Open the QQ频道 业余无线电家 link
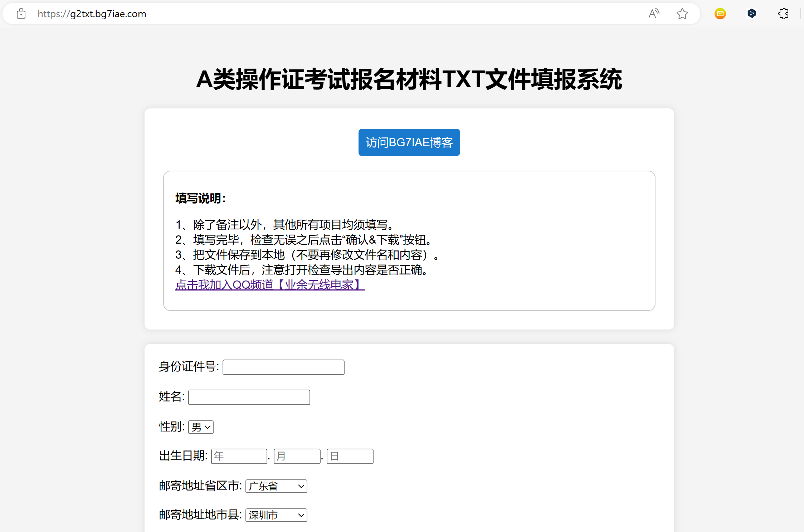The height and width of the screenshot is (532, 804). (270, 285)
